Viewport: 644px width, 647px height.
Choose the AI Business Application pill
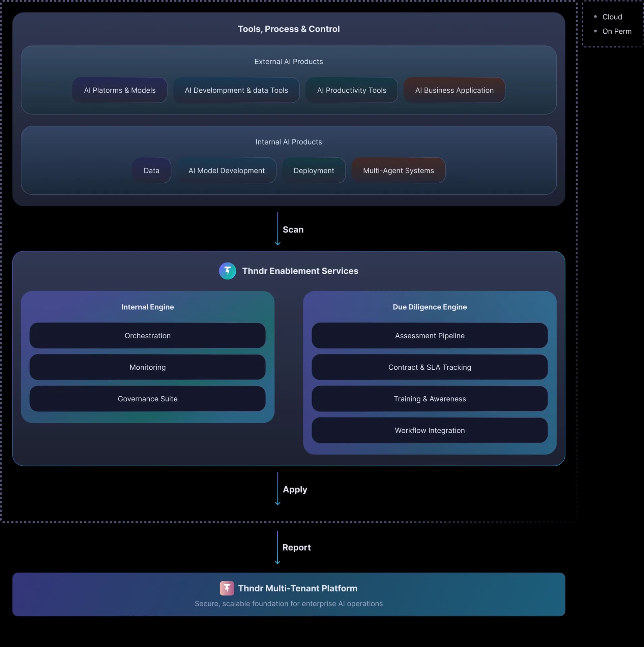[455, 90]
